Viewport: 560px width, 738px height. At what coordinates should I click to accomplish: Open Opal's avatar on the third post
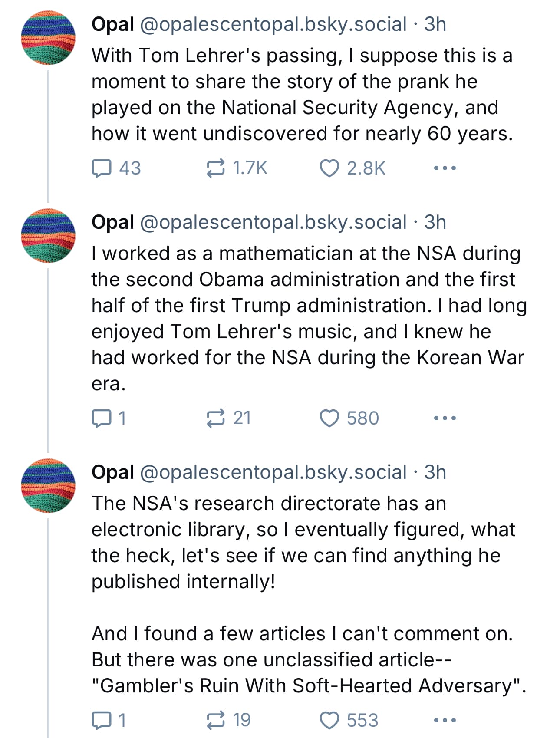[48, 486]
